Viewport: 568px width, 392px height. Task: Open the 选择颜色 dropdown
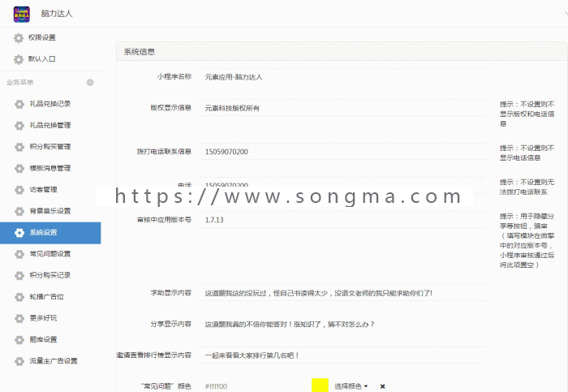(351, 386)
